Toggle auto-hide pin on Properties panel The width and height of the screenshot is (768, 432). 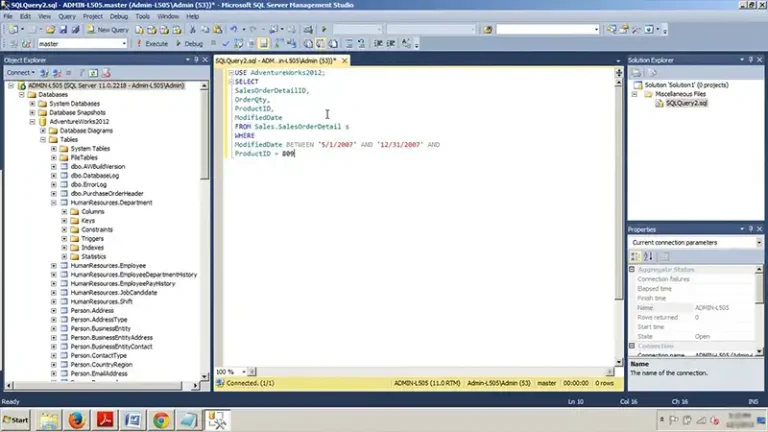(750, 229)
